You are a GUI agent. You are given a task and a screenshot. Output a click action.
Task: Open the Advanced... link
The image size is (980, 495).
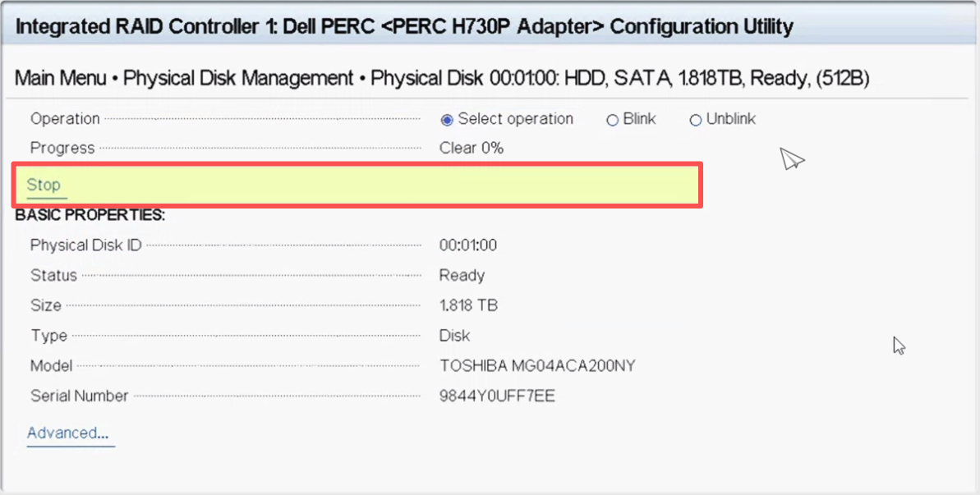[67, 433]
